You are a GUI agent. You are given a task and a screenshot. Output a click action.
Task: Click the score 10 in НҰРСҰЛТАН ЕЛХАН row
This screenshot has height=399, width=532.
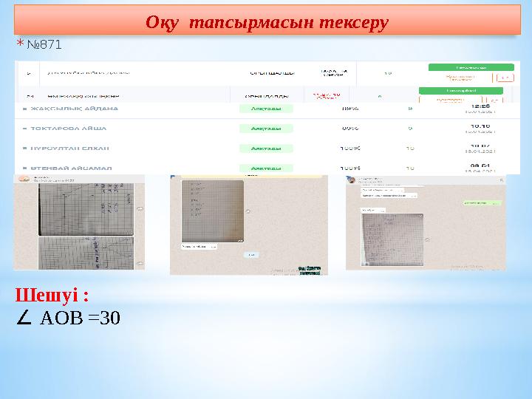[410, 149]
